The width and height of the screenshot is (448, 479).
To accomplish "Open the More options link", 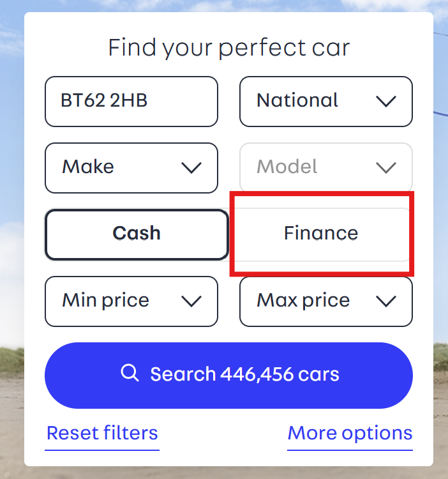I will [350, 434].
